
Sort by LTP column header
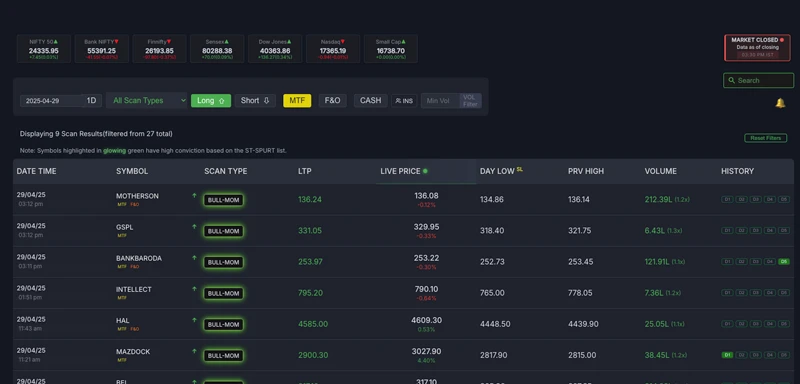tap(305, 171)
